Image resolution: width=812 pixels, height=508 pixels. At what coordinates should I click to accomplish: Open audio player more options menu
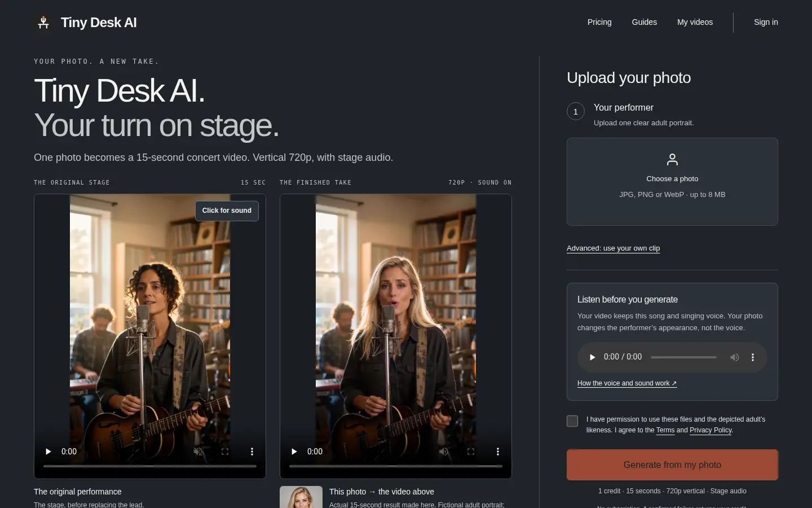click(752, 357)
